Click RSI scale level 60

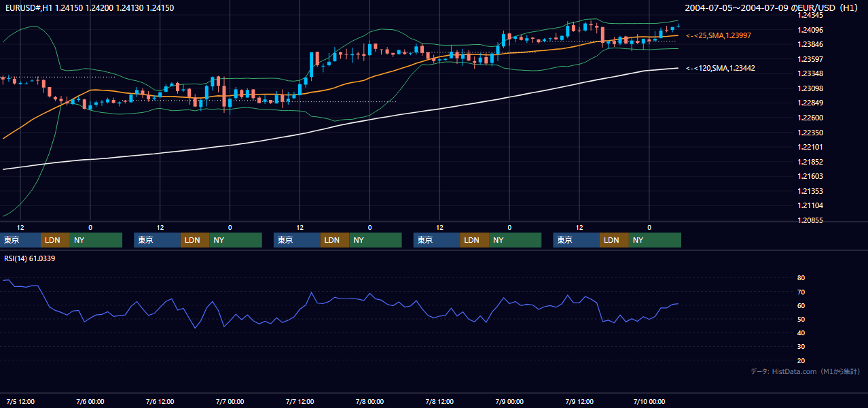click(x=801, y=305)
